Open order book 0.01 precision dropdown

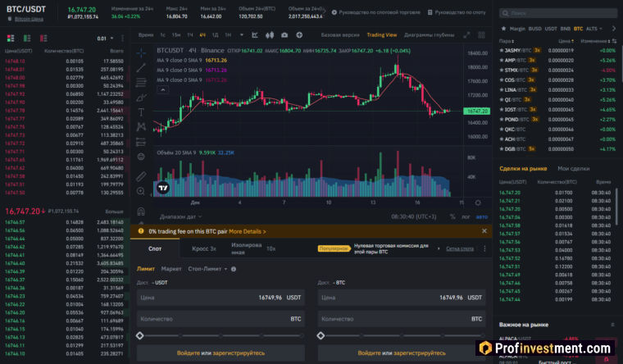(x=105, y=39)
